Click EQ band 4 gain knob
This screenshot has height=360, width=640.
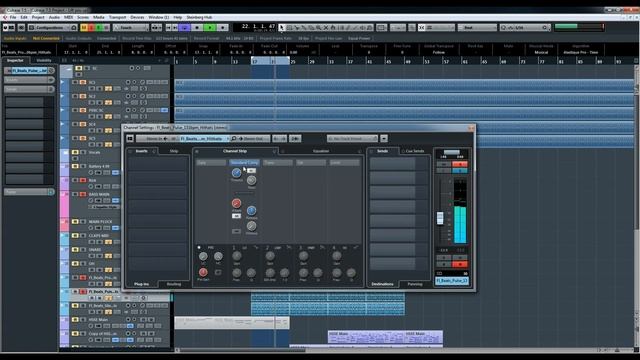337,256
